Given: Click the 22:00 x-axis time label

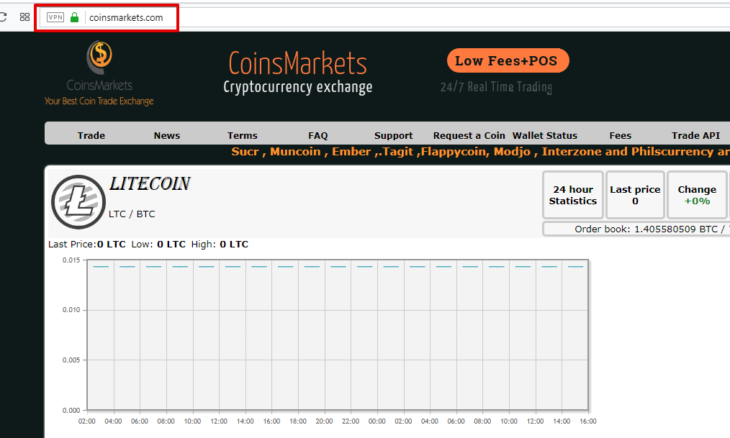Looking at the screenshot, I should (x=351, y=421).
